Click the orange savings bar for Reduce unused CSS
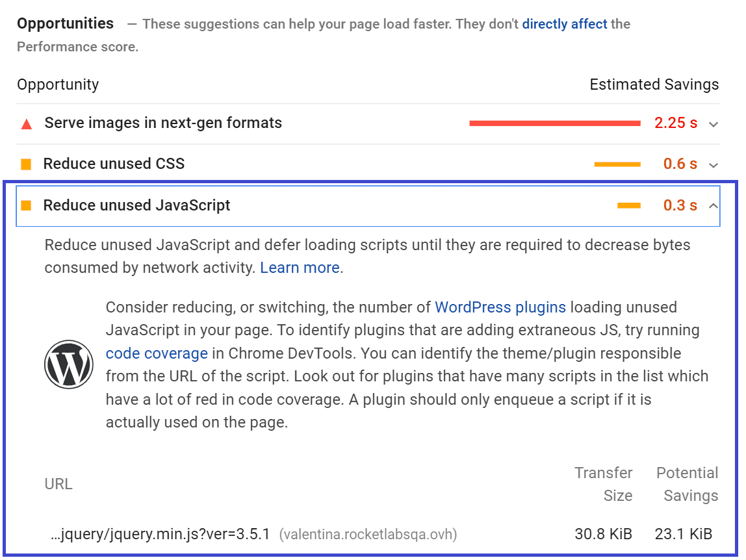This screenshot has width=746, height=560. (x=617, y=164)
